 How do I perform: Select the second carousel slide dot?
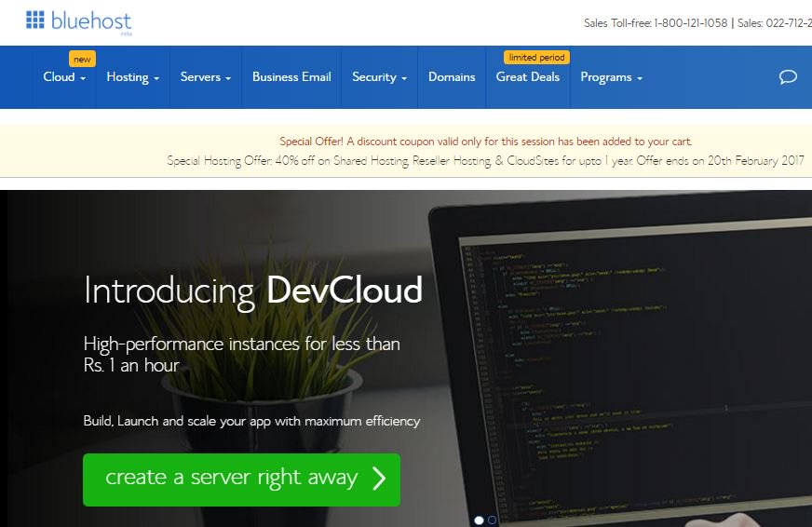[x=492, y=520]
